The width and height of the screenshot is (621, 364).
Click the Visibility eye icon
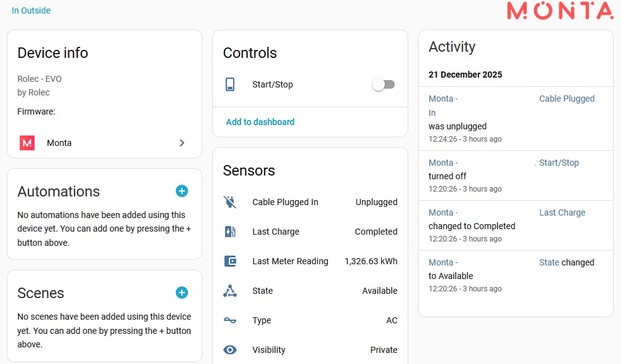(230, 349)
